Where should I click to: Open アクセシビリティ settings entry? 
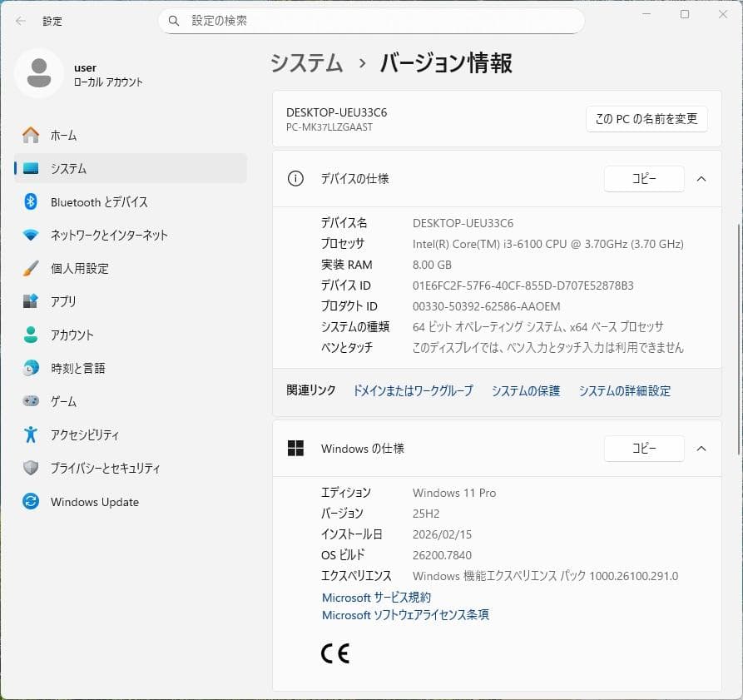pos(131,434)
